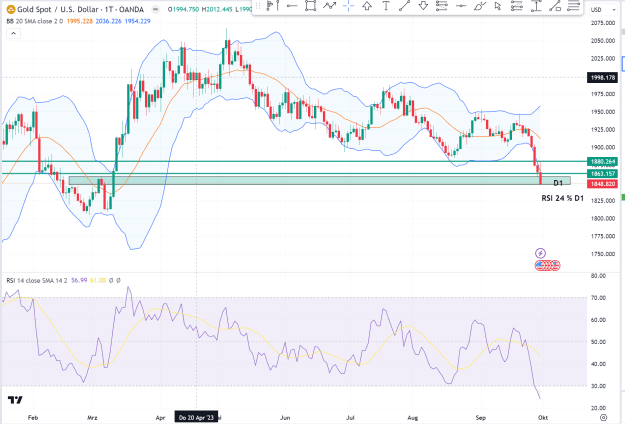
Task: Open the US economic events flag icons
Action: [x=548, y=265]
